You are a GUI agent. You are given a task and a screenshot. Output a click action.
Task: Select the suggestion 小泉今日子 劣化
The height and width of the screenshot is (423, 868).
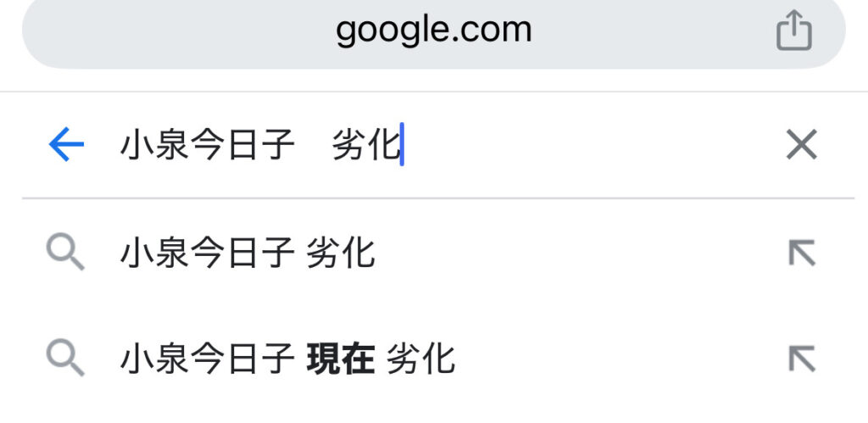tap(434, 253)
